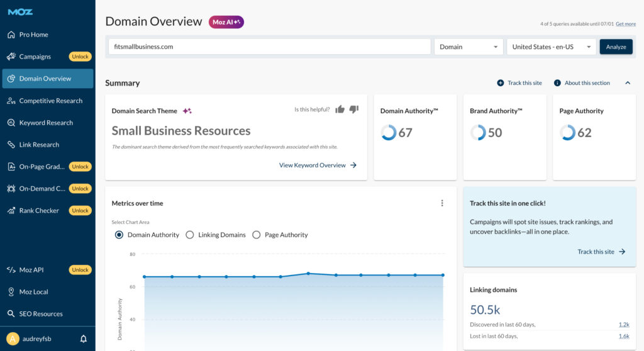The height and width of the screenshot is (351, 644).
Task: Click the Track this site link in the blue card
Action: pyautogui.click(x=601, y=252)
